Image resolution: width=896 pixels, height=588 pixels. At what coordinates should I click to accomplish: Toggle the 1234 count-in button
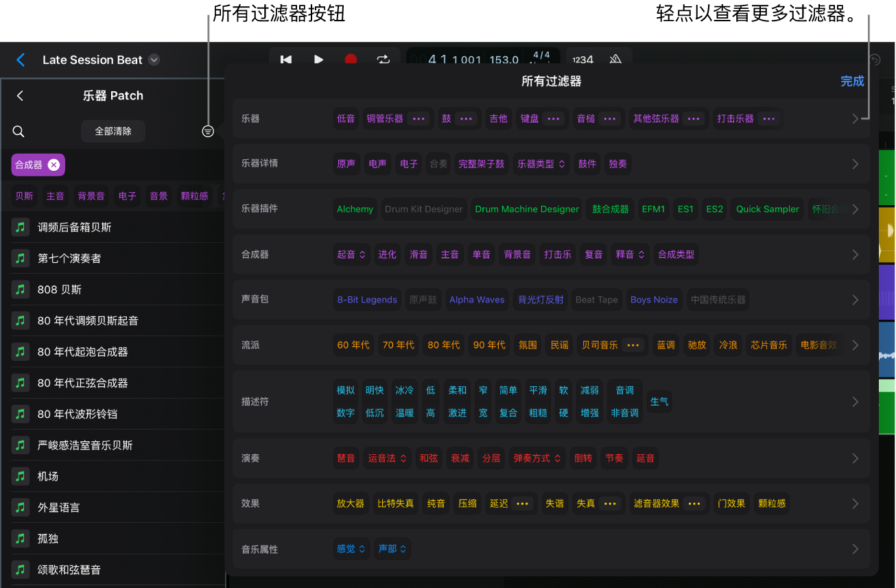click(582, 60)
